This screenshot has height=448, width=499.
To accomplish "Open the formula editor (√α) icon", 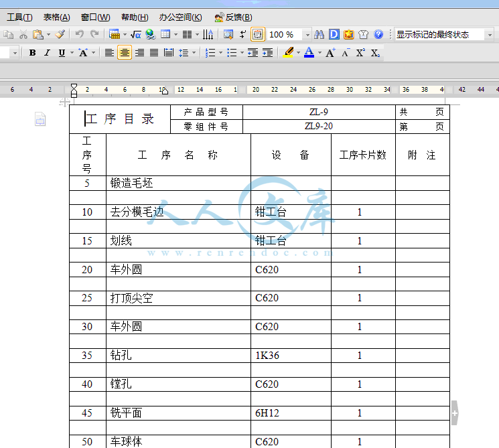I will [x=136, y=34].
